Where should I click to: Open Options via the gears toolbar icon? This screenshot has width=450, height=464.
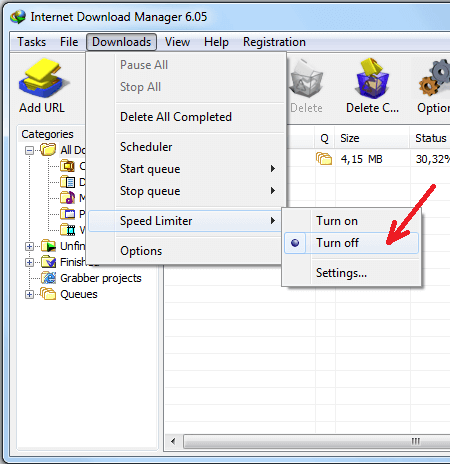pos(435,77)
